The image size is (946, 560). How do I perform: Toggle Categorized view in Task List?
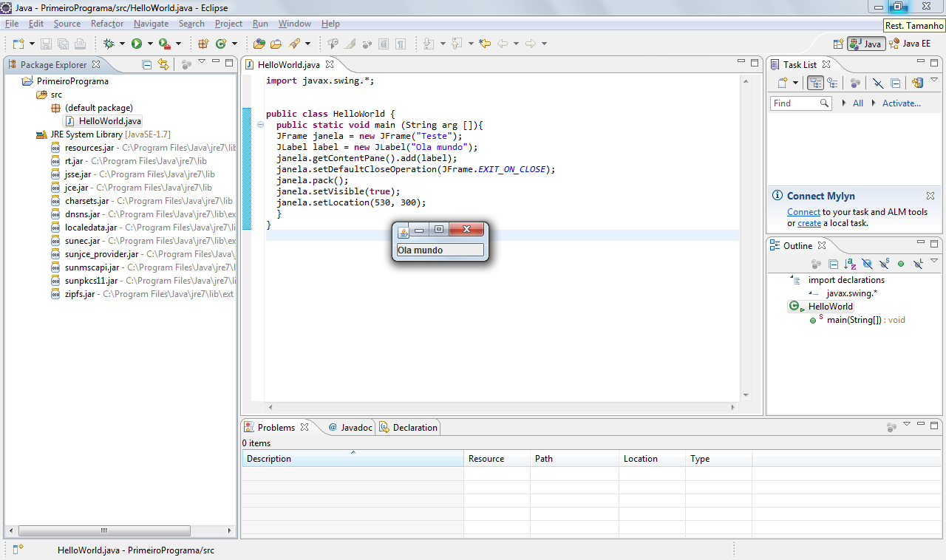815,83
